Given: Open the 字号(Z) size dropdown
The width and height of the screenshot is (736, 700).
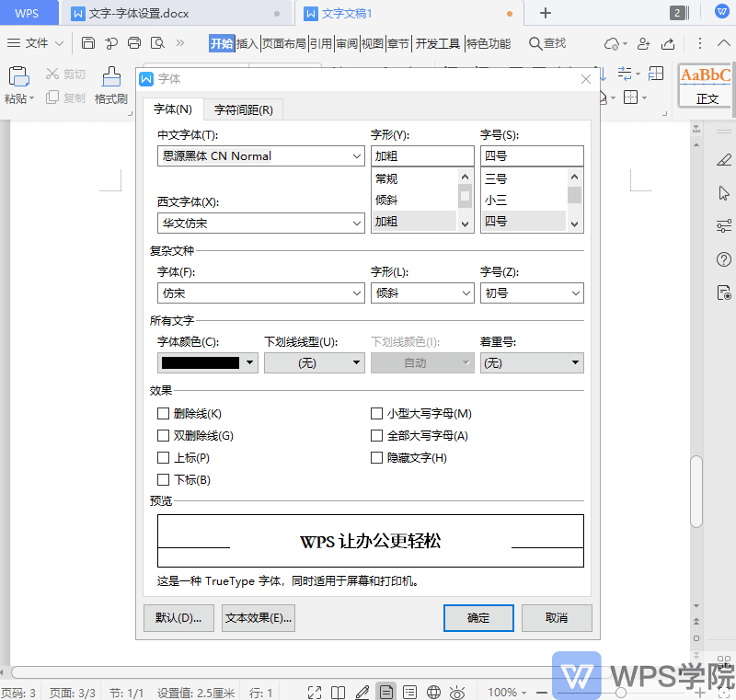Looking at the screenshot, I should point(576,293).
